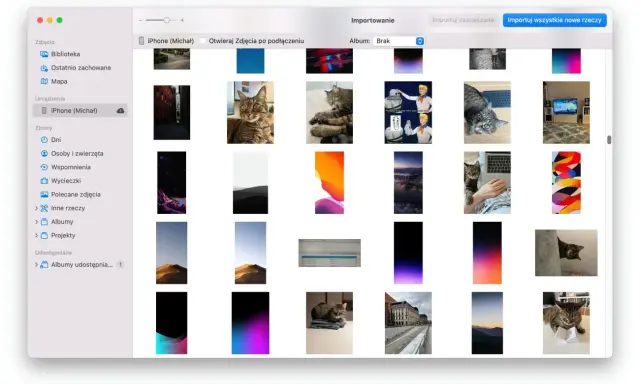Expand Albumy udostępnia... section

point(36,264)
